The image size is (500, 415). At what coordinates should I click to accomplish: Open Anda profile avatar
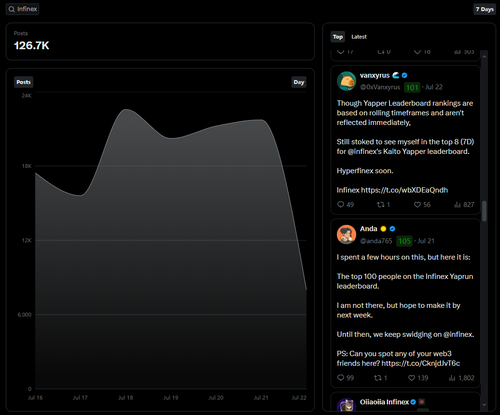346,235
